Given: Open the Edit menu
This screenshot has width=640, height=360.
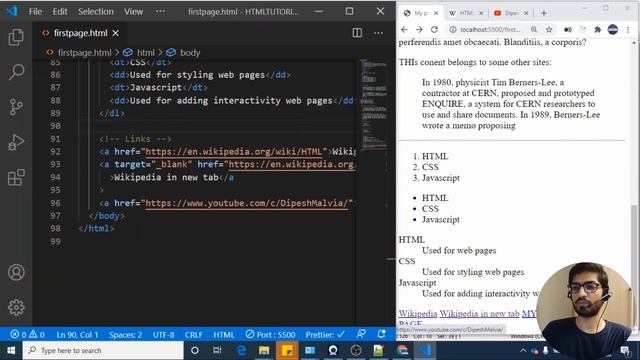Looking at the screenshot, I should point(60,11).
